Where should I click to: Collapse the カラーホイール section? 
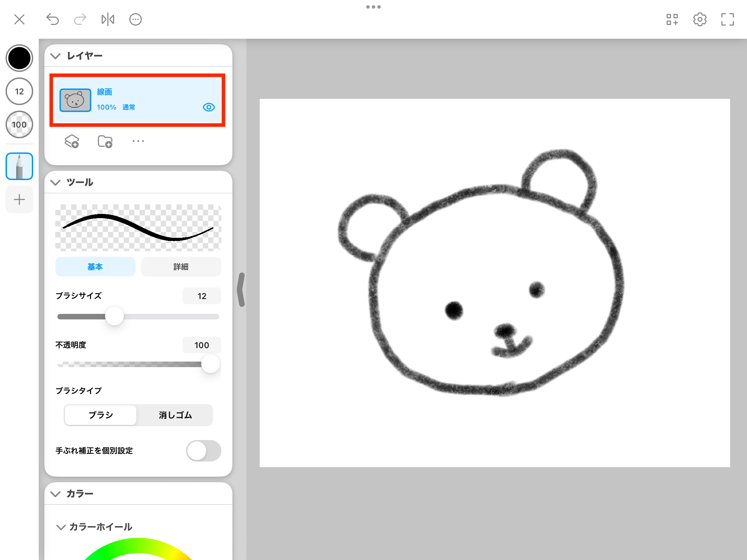point(61,527)
